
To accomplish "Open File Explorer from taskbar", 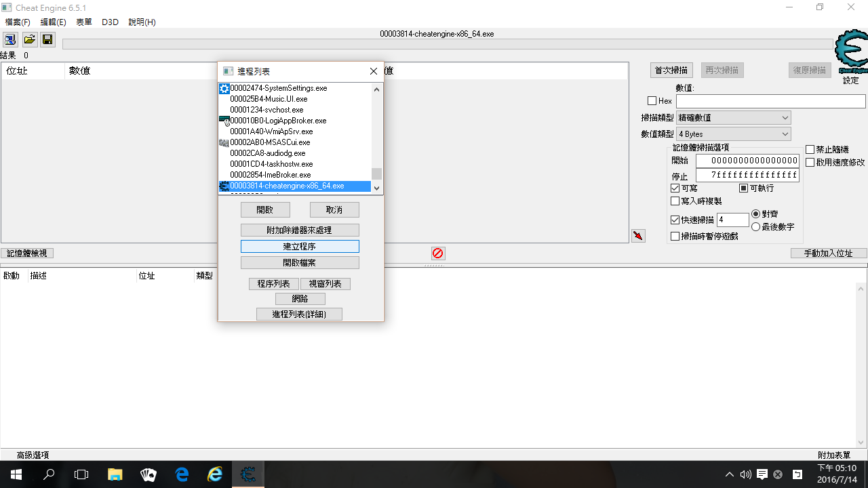I will coord(115,474).
